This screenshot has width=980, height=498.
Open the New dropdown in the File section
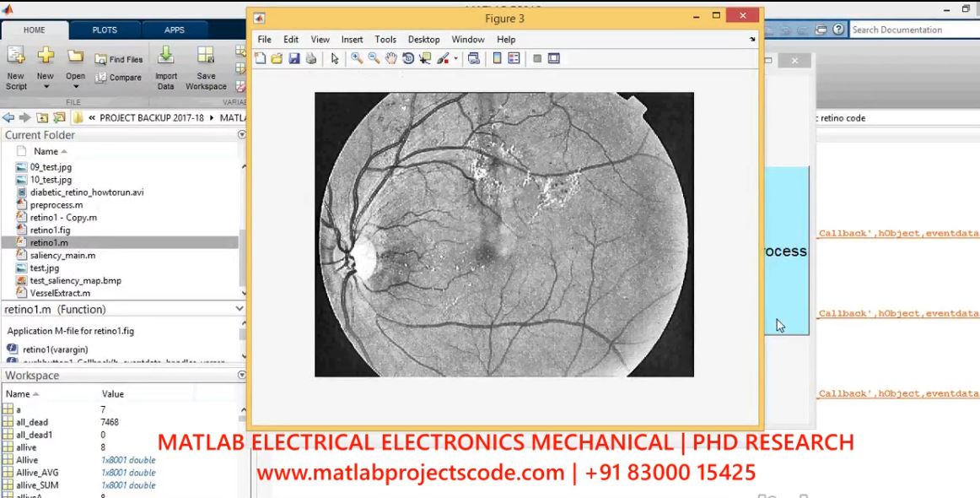tap(46, 86)
